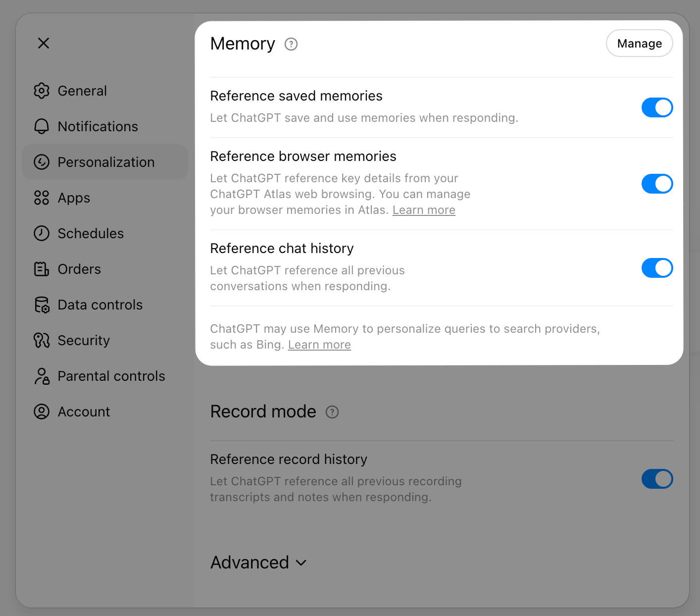Click the Data controls database icon
The height and width of the screenshot is (616, 700).
pyautogui.click(x=42, y=305)
